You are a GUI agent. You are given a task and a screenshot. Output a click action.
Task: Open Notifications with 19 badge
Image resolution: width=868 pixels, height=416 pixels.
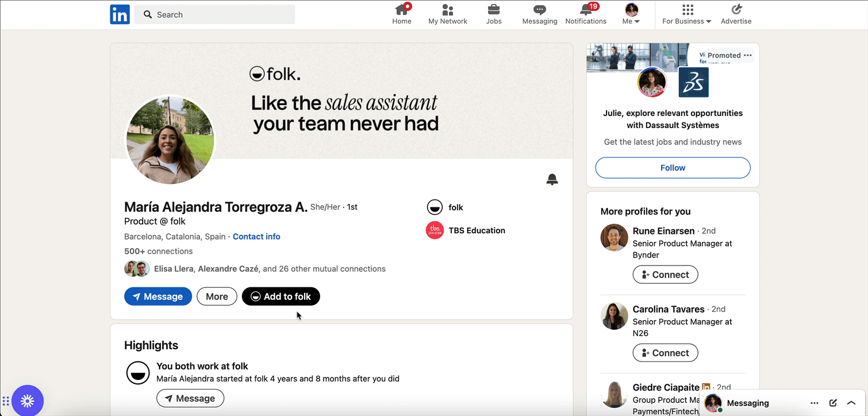[x=586, y=14]
